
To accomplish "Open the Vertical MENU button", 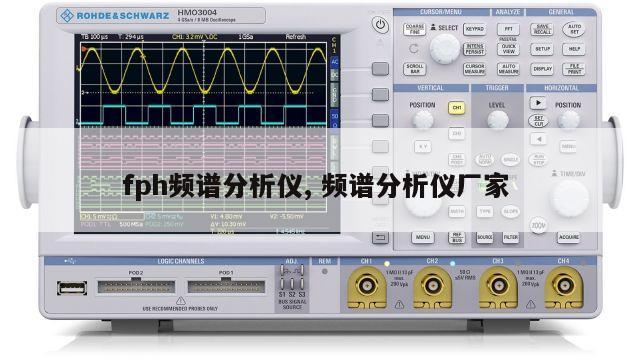I will pos(422,237).
